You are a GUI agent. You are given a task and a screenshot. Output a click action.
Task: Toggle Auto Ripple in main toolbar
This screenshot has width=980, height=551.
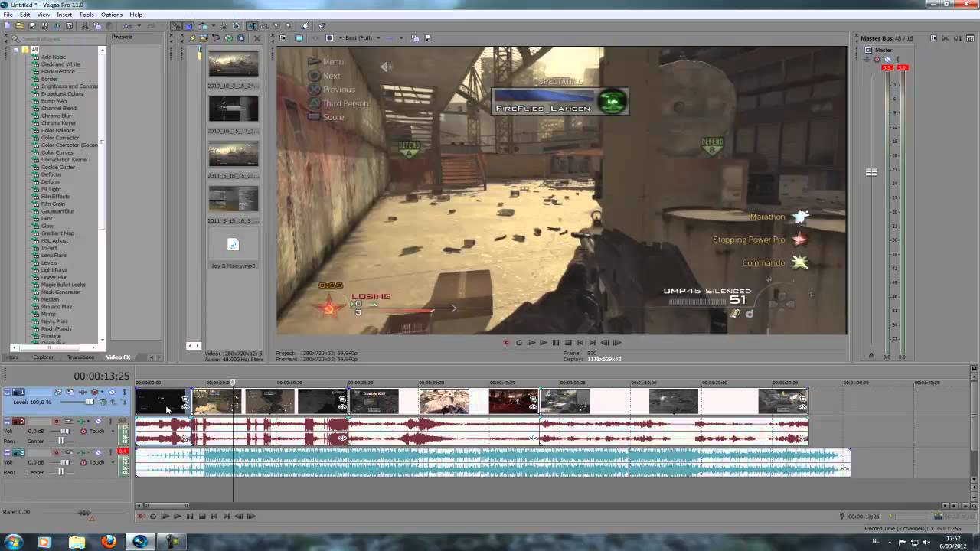tap(202, 26)
